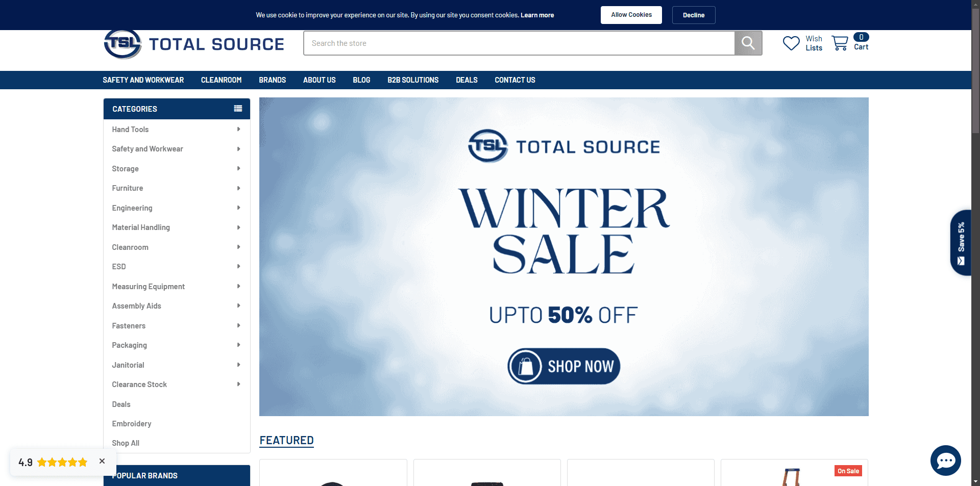Expand Clearance Stock category arrow
Screen dimensions: 980x486
238,385
